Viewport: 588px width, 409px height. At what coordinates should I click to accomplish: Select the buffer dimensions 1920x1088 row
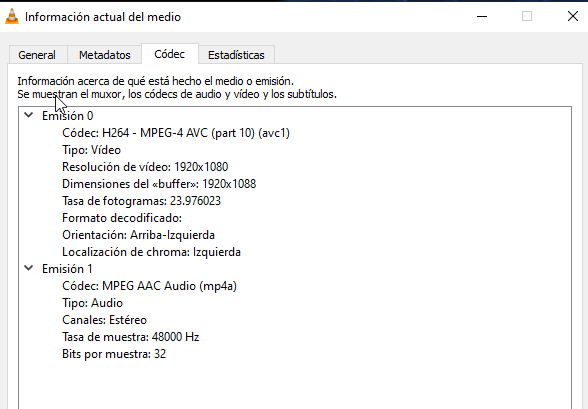coord(159,184)
